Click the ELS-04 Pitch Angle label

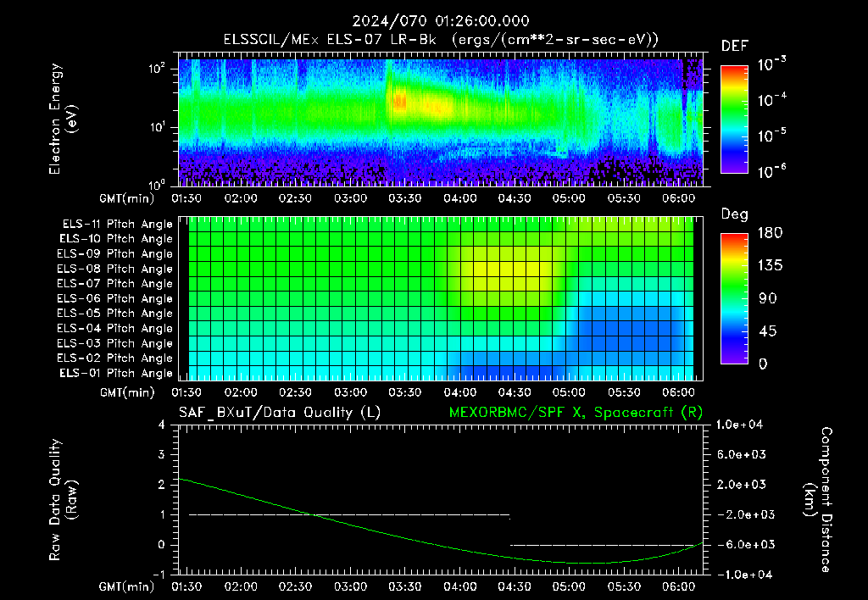(114, 328)
